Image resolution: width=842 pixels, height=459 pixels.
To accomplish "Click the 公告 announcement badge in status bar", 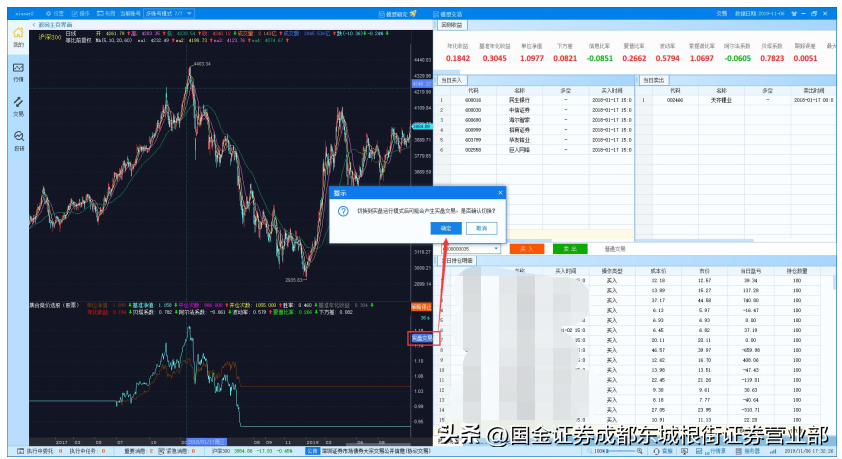I will click(313, 451).
